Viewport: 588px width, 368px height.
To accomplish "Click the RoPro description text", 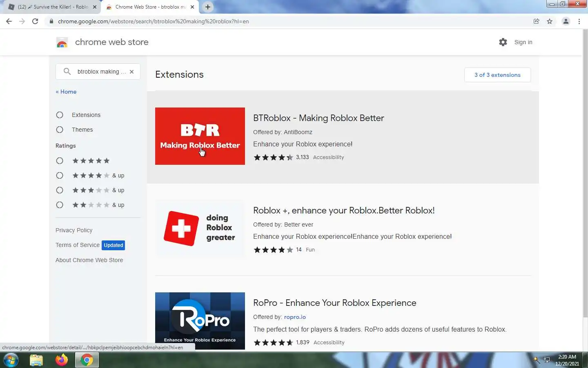I will [x=380, y=330].
